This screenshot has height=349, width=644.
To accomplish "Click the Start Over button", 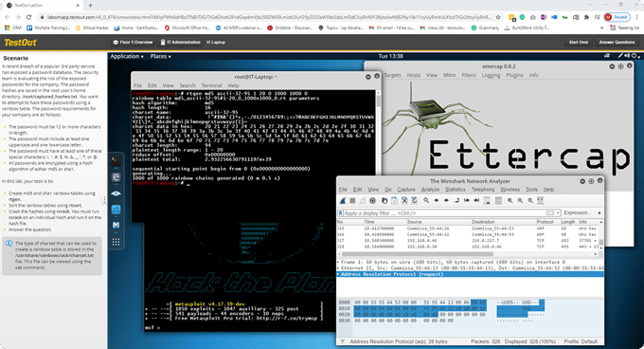I will tap(579, 43).
